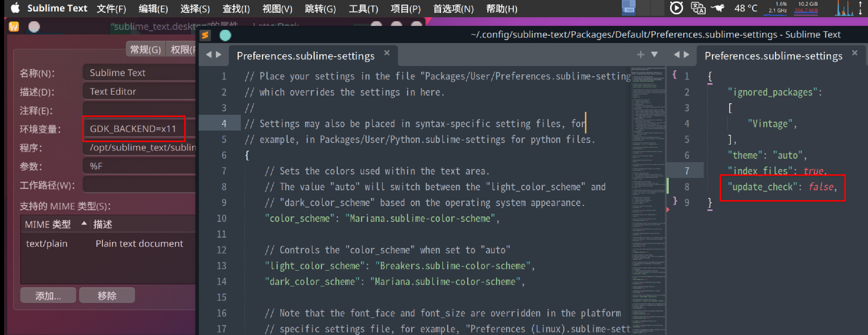The width and height of the screenshot is (868, 335).
Task: Click the minimap in the left editor pane
Action: [648, 200]
